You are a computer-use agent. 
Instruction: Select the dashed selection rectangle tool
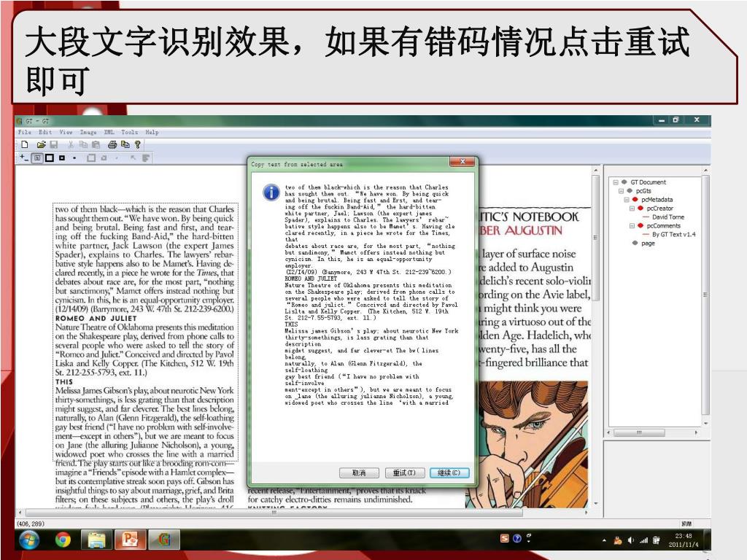[x=36, y=157]
